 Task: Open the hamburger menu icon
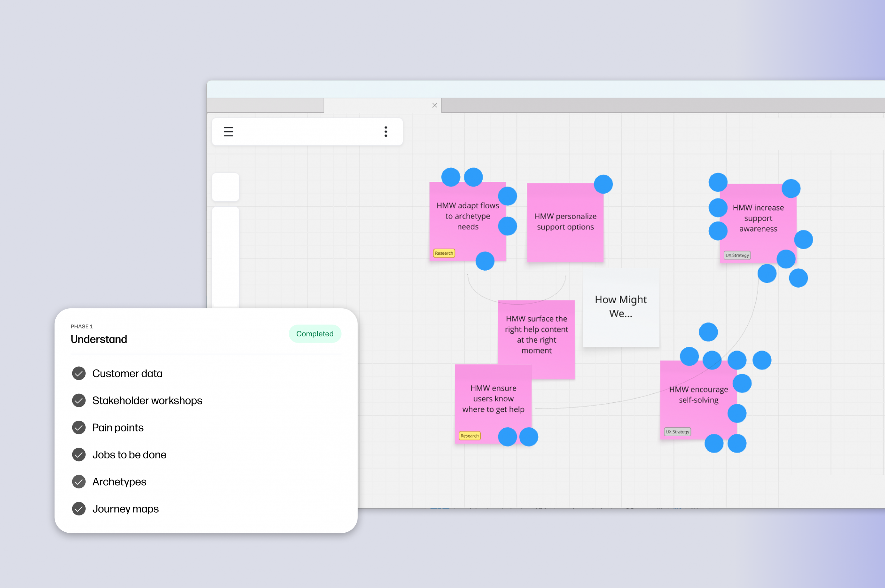coord(228,132)
